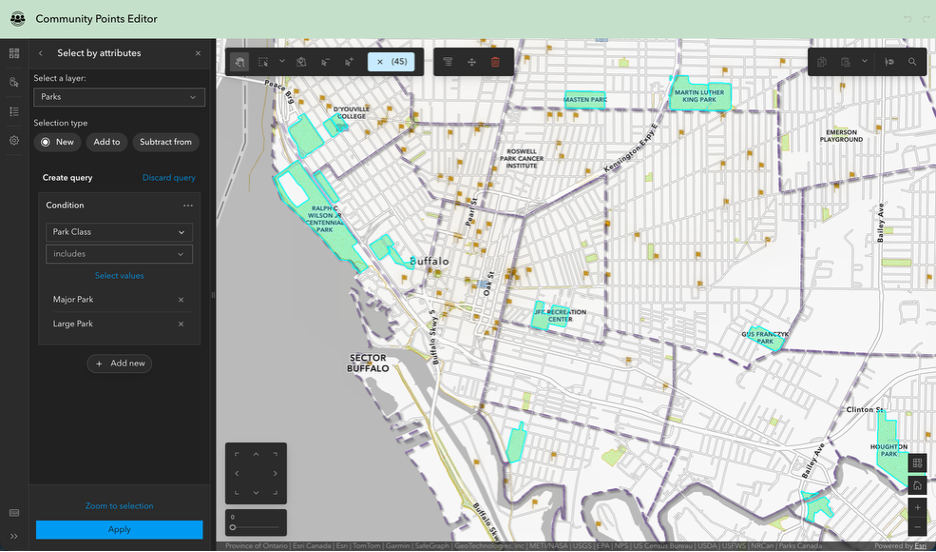Click the Add new condition button
The width and height of the screenshot is (936, 552).
pos(119,363)
